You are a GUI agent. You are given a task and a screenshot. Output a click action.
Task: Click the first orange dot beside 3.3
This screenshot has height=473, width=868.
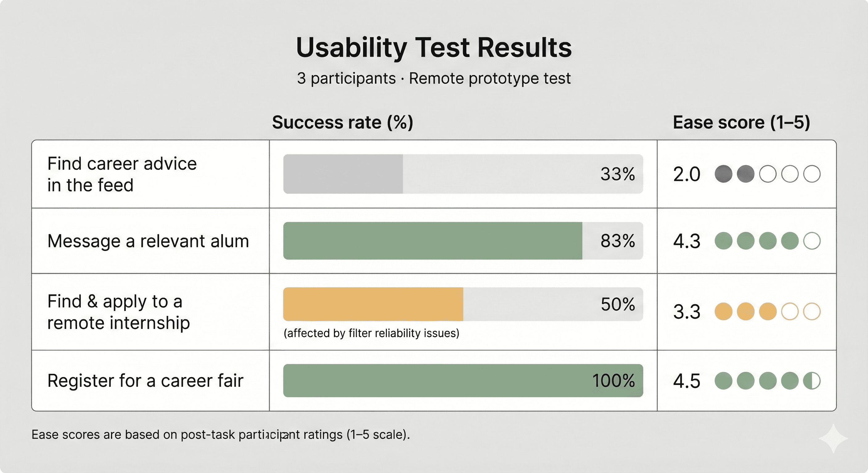723,311
